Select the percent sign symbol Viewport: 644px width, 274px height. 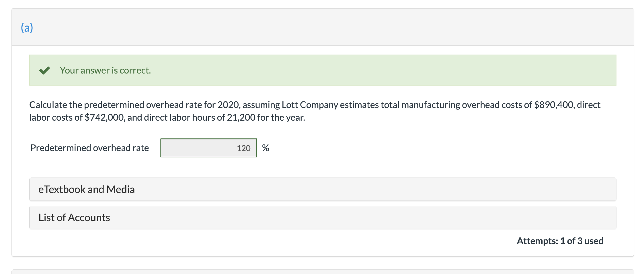coord(266,148)
